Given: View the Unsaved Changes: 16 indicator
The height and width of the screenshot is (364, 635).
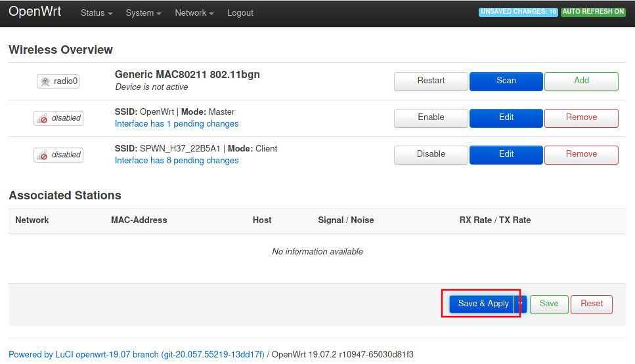Looking at the screenshot, I should 518,12.
